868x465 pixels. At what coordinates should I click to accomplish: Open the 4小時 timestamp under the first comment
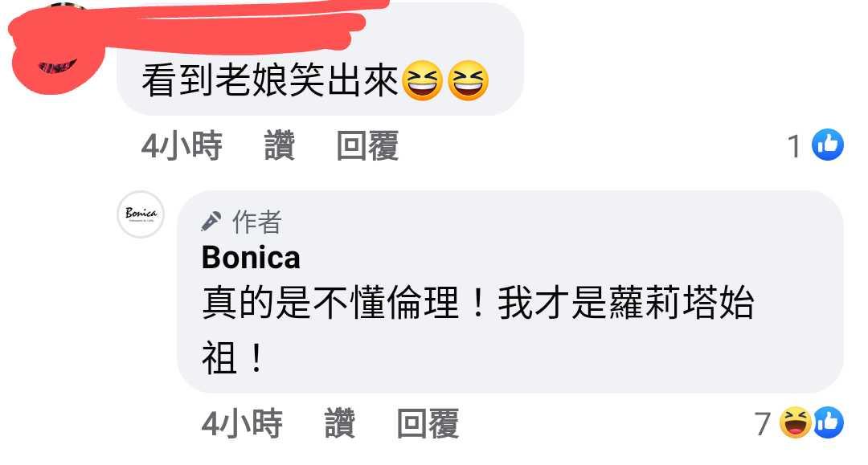(182, 146)
